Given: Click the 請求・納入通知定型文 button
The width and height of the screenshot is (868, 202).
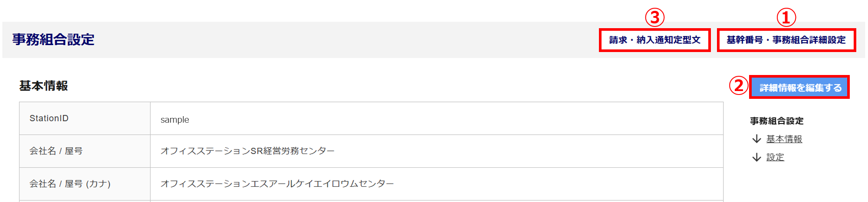Looking at the screenshot, I should pyautogui.click(x=654, y=40).
